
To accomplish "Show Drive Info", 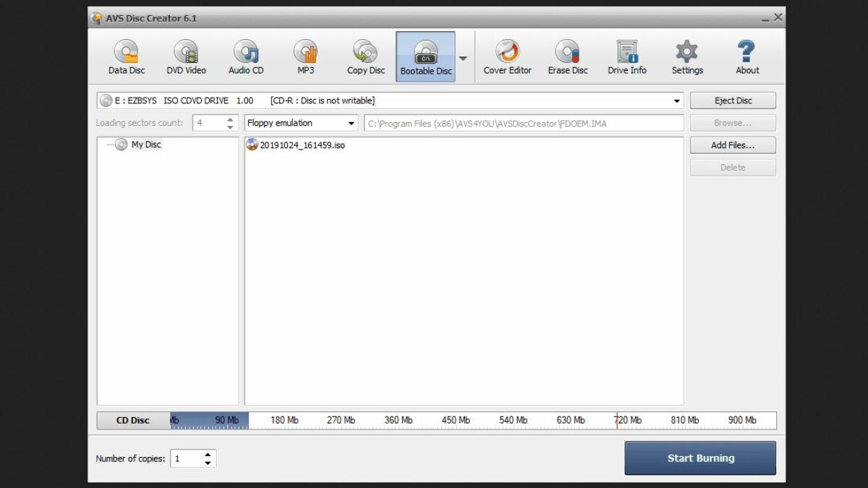I will coord(626,57).
